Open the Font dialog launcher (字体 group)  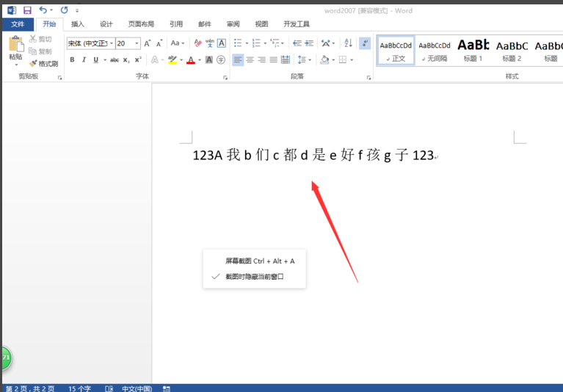pyautogui.click(x=225, y=78)
